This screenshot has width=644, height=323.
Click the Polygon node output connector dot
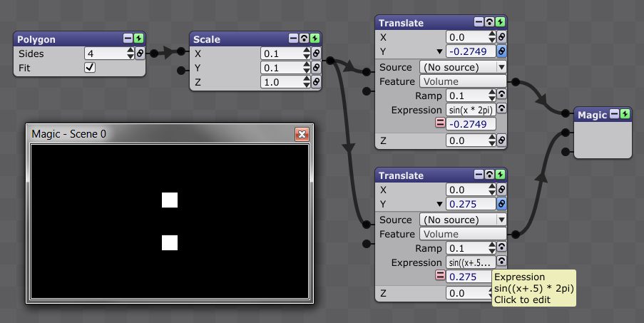154,53
